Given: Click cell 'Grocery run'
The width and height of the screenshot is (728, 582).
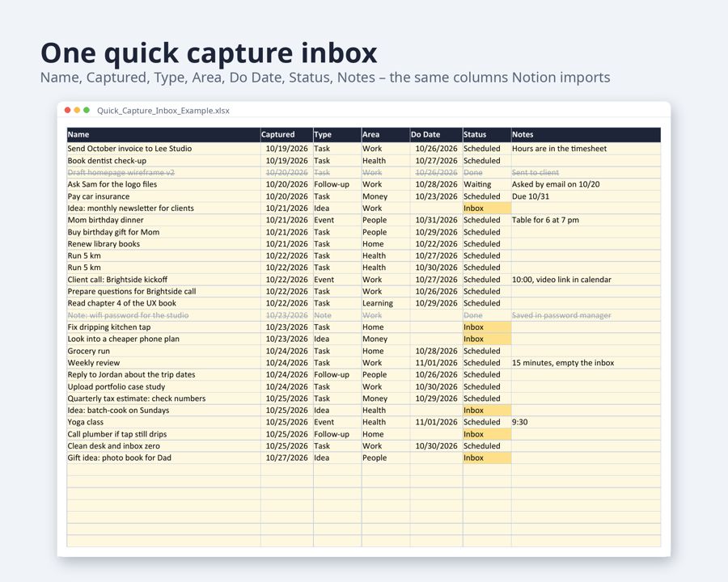Looking at the screenshot, I should 164,351.
